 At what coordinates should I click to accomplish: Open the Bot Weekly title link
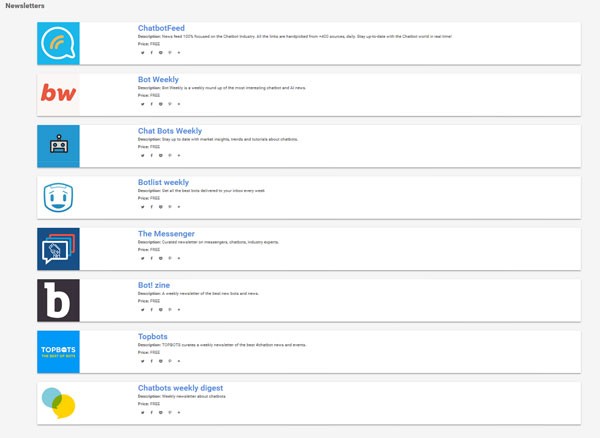click(x=158, y=79)
